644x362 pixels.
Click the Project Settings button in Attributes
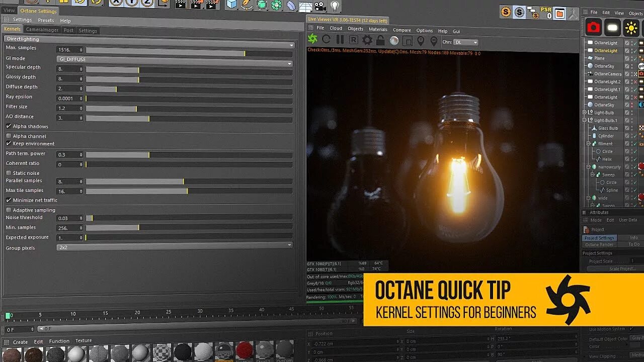click(599, 238)
